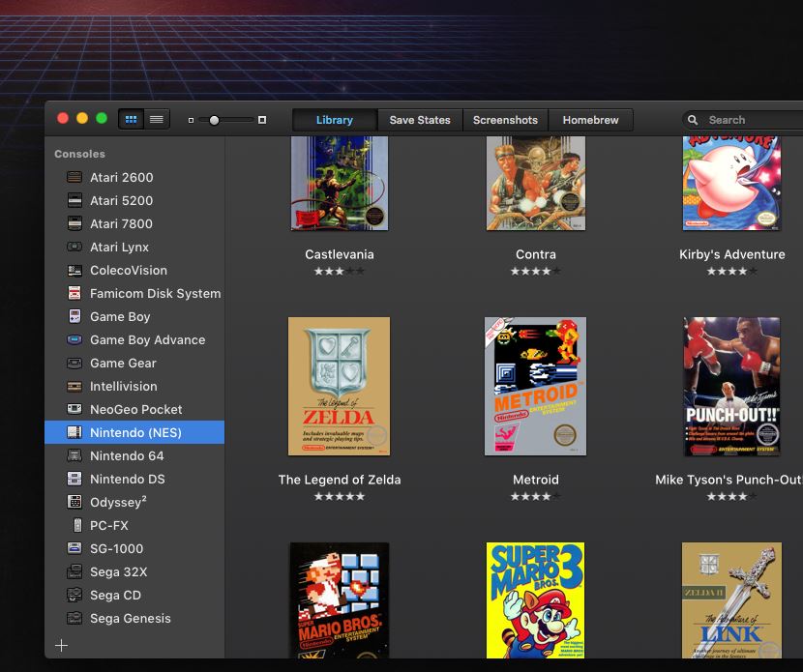Click the Atari 7800 console icon
The height and width of the screenshot is (672, 803).
click(x=74, y=223)
